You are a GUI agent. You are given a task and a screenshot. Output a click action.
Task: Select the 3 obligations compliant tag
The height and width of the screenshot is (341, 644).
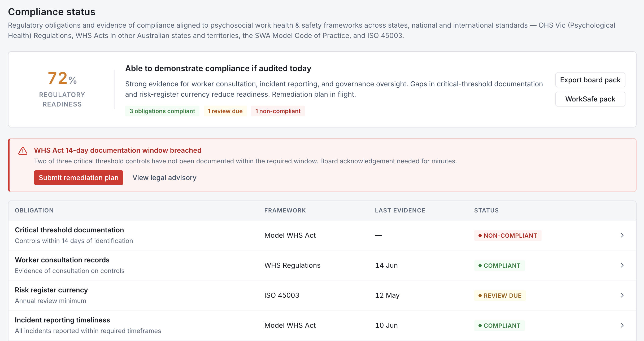pyautogui.click(x=162, y=111)
